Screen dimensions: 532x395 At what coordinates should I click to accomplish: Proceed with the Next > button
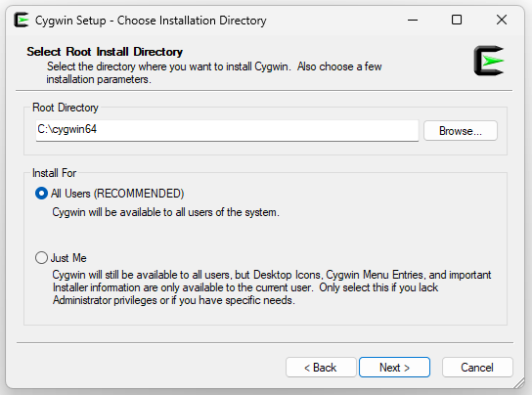[394, 368]
